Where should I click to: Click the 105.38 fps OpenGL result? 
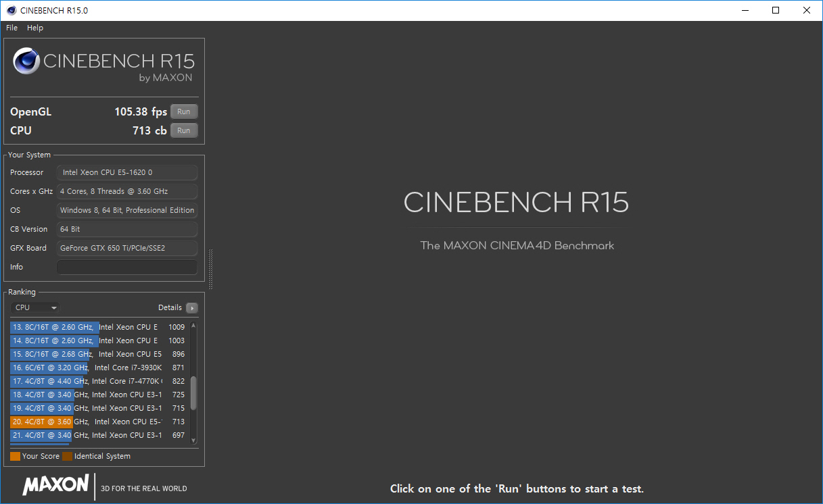coord(141,112)
